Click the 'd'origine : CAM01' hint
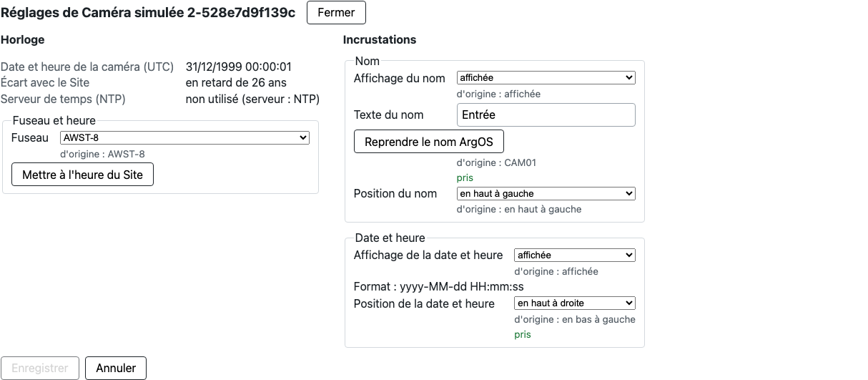This screenshot has height=380, width=868. click(x=496, y=162)
